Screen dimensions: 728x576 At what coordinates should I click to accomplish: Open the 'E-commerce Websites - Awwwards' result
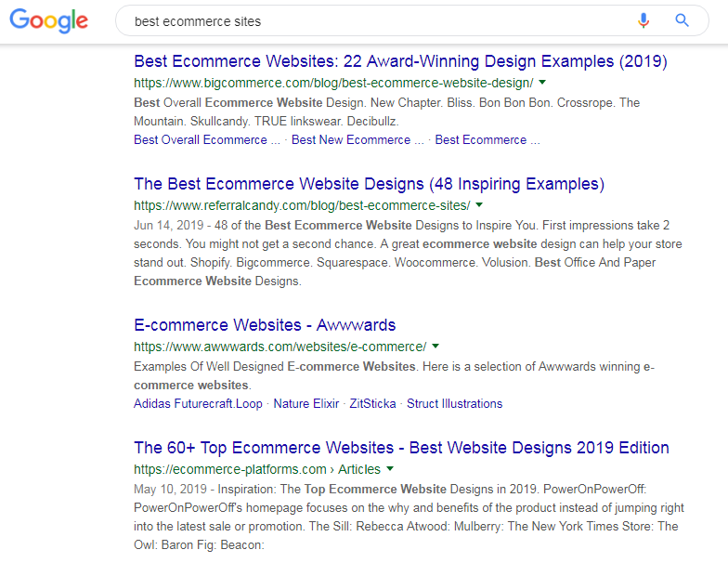click(x=265, y=325)
